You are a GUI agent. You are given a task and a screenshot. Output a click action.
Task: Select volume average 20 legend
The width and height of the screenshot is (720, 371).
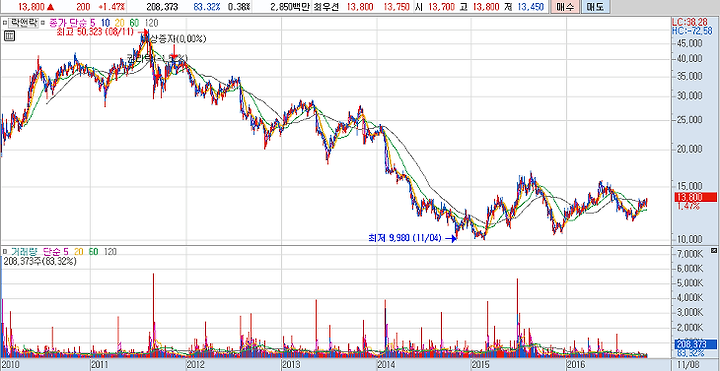[78, 251]
